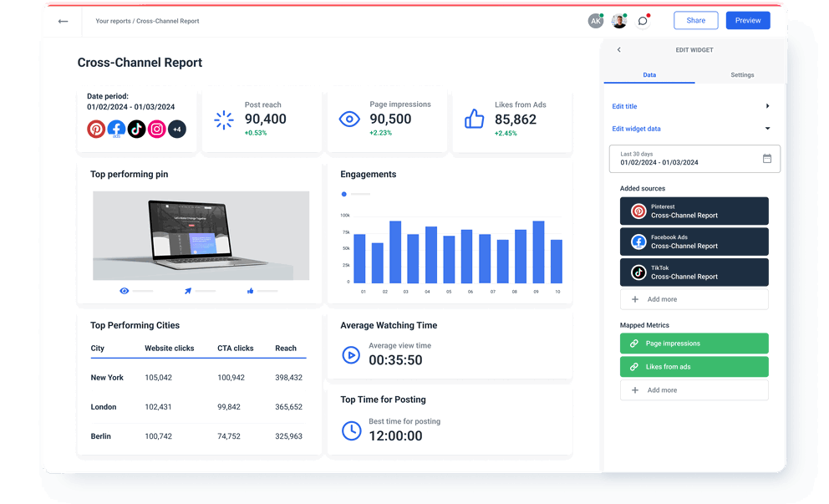829x504 pixels.
Task: Select the TikTok icon under the date period
Action: [136, 129]
